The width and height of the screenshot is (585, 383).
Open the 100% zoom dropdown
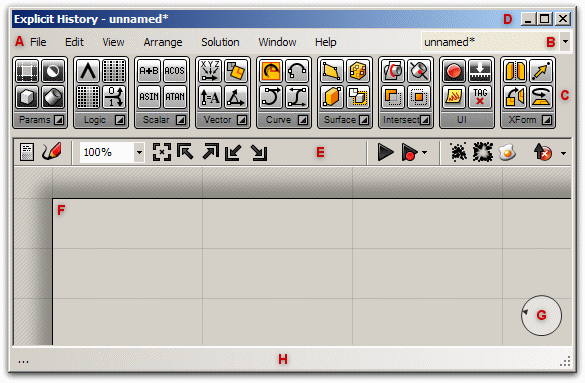tap(139, 152)
